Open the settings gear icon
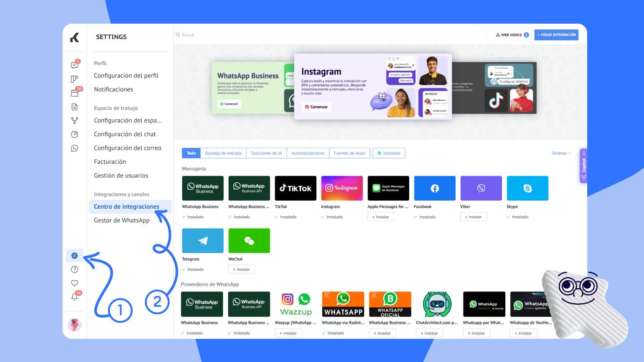 pyautogui.click(x=74, y=256)
